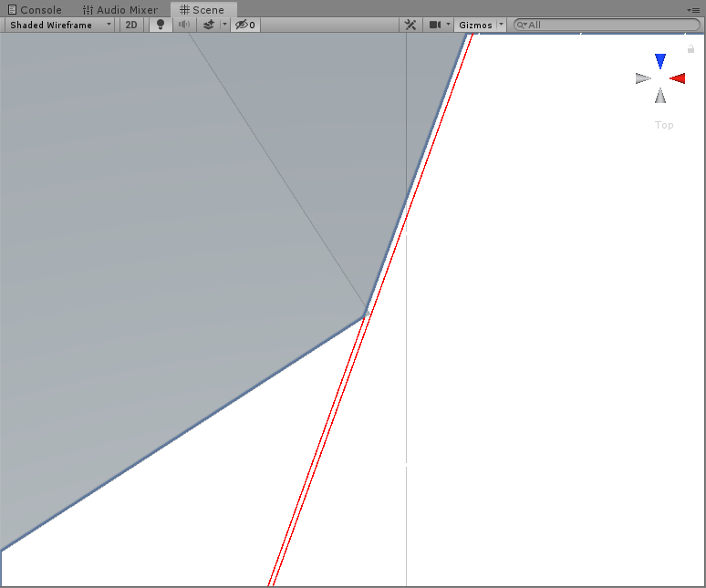
Task: Open the panel options menu icon
Action: pos(693,10)
